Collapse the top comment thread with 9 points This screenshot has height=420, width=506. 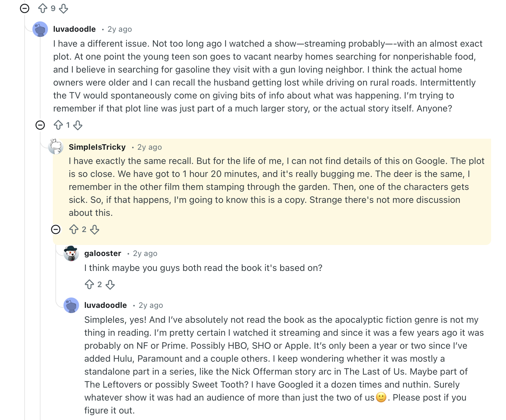(x=25, y=8)
